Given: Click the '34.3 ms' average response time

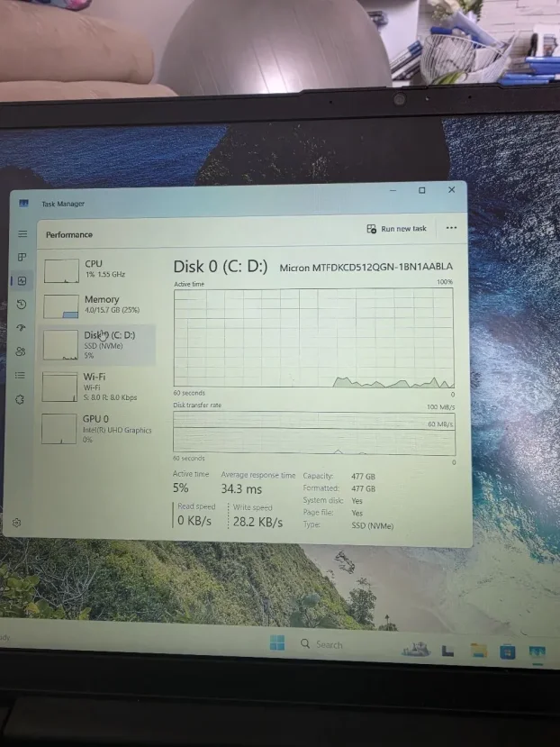Looking at the screenshot, I should pyautogui.click(x=241, y=488).
